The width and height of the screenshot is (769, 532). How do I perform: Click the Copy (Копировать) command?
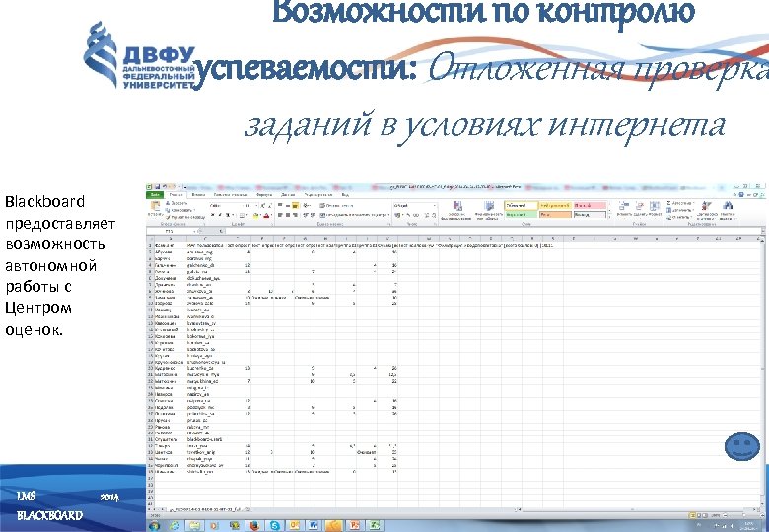180,210
